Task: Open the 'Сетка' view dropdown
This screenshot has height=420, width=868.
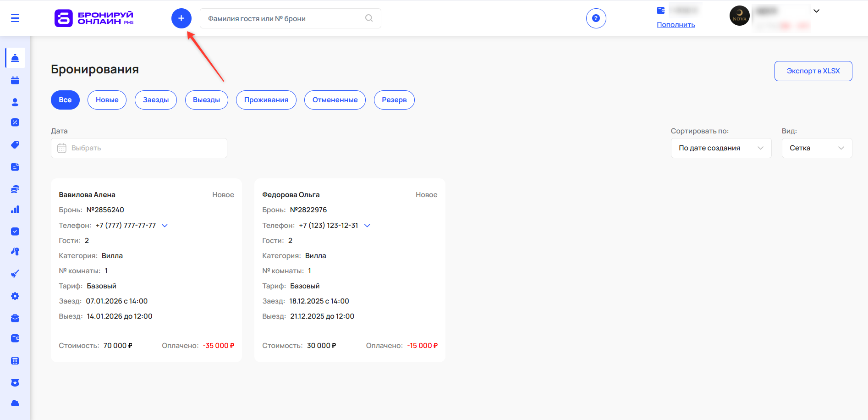Action: tap(817, 148)
